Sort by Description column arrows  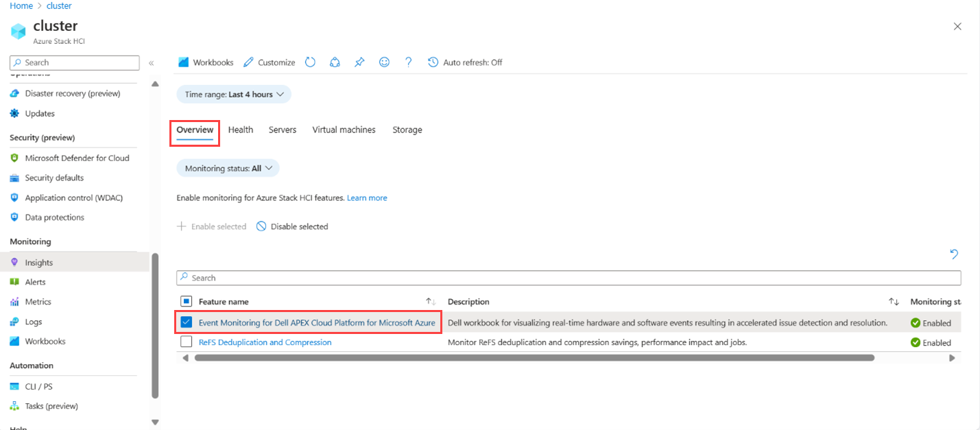(x=894, y=302)
